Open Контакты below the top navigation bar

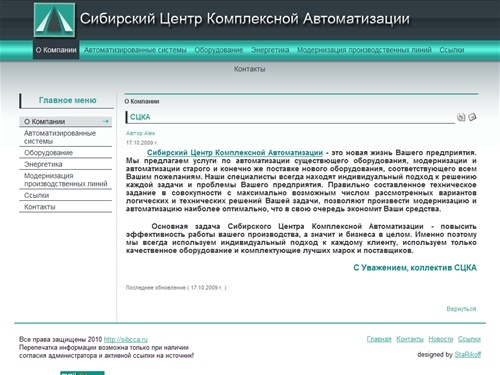(x=249, y=69)
